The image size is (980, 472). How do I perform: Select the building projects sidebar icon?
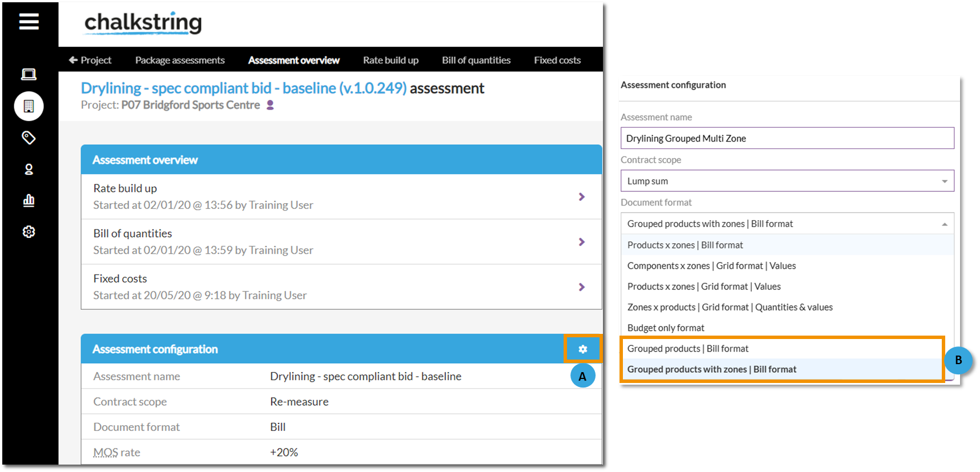click(x=29, y=106)
